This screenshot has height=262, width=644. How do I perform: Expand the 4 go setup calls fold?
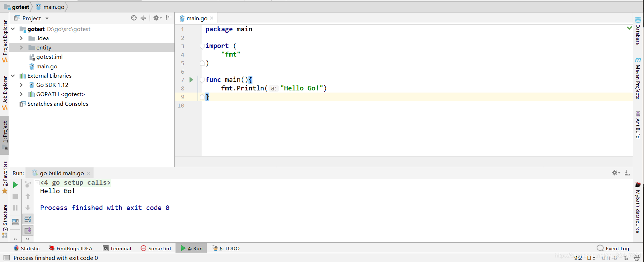pyautogui.click(x=37, y=183)
